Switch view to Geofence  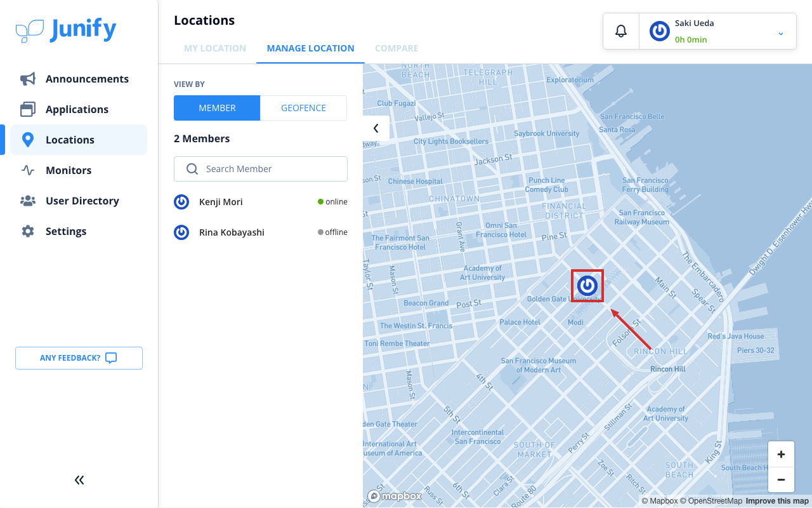tap(303, 108)
